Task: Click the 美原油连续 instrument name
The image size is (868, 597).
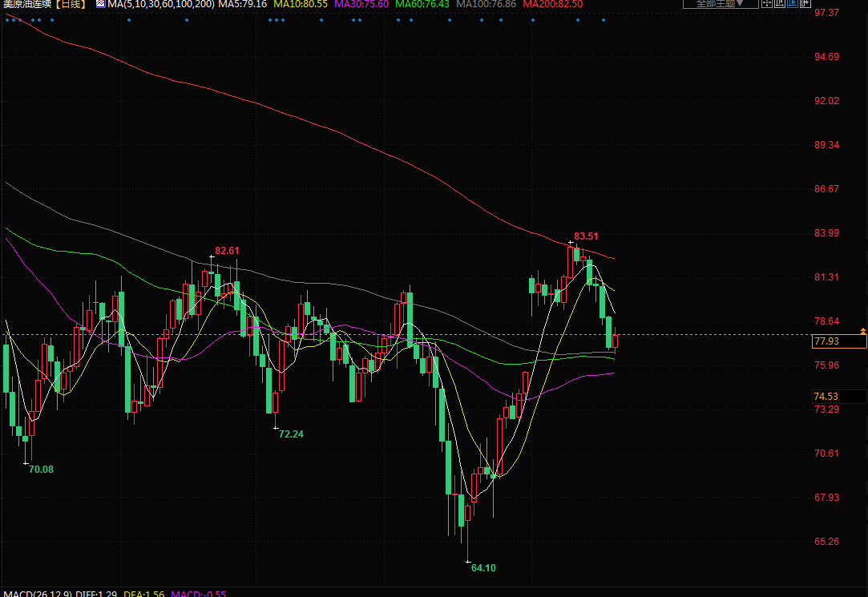Action: (27, 4)
